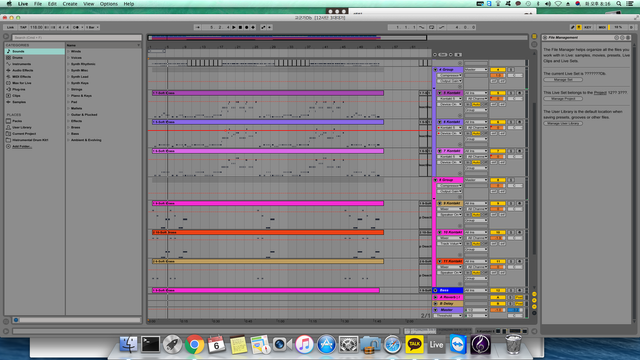Toggle the MIDI Map Mode switch
The image size is (640, 360).
602,27
